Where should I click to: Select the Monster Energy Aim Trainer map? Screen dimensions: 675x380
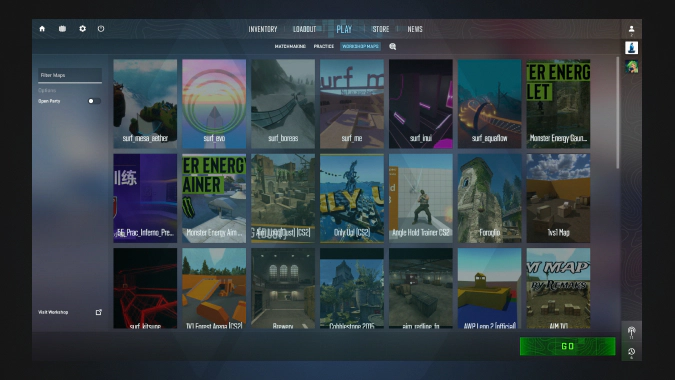pyautogui.click(x=214, y=198)
